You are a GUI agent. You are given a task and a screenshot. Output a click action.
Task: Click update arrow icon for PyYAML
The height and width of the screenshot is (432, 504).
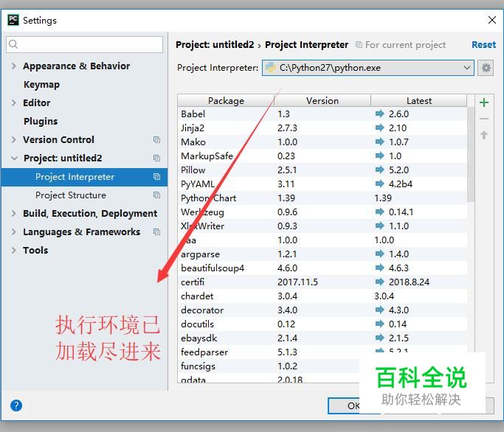[379, 184]
